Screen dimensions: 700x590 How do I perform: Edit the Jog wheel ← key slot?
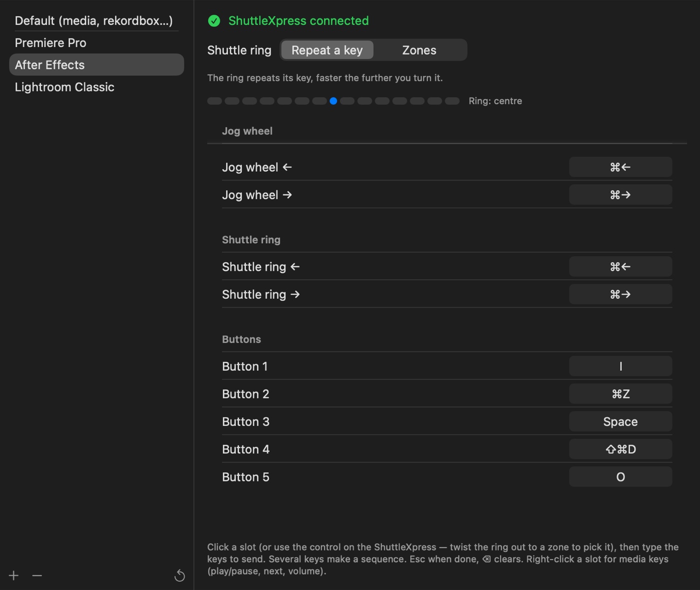click(x=620, y=167)
